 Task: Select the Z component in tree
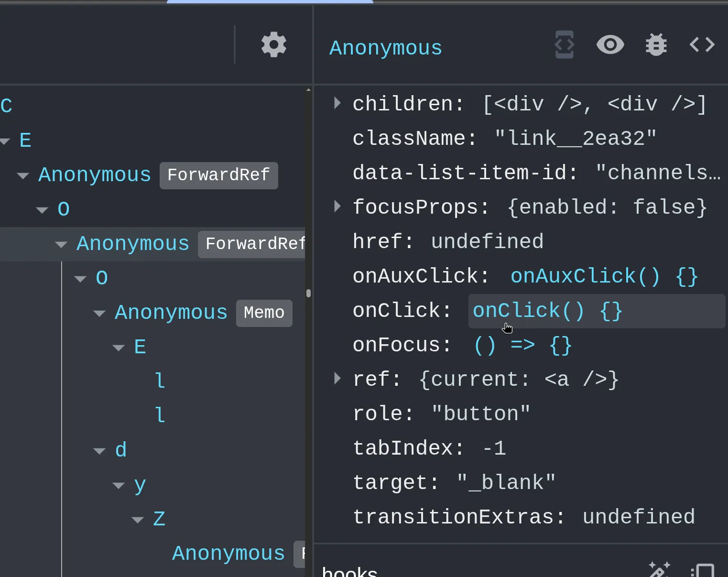click(159, 519)
